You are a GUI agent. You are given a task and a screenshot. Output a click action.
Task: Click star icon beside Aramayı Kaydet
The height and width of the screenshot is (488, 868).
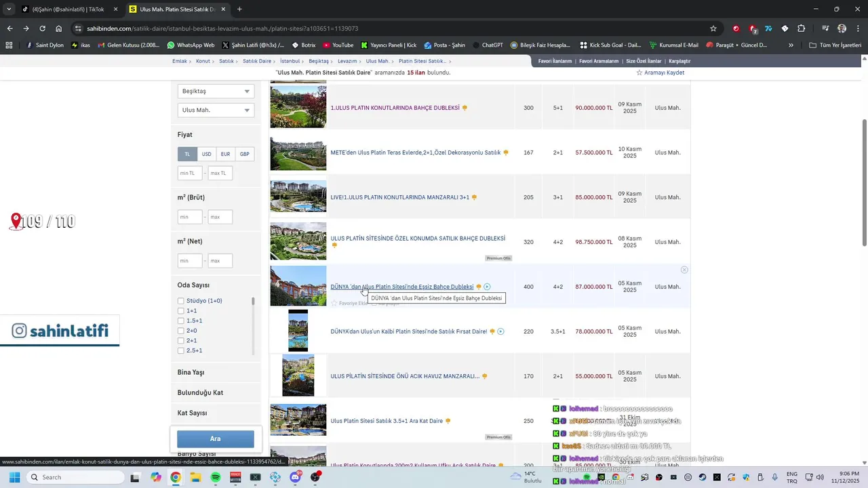pyautogui.click(x=639, y=73)
